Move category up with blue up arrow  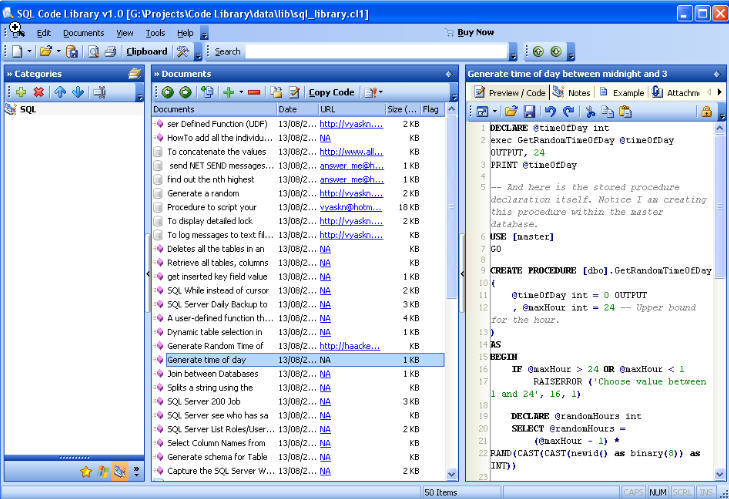[60, 92]
